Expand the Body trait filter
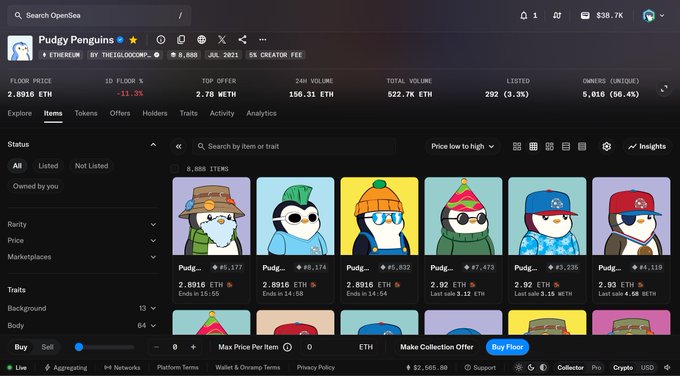The image size is (680, 376). [82, 325]
